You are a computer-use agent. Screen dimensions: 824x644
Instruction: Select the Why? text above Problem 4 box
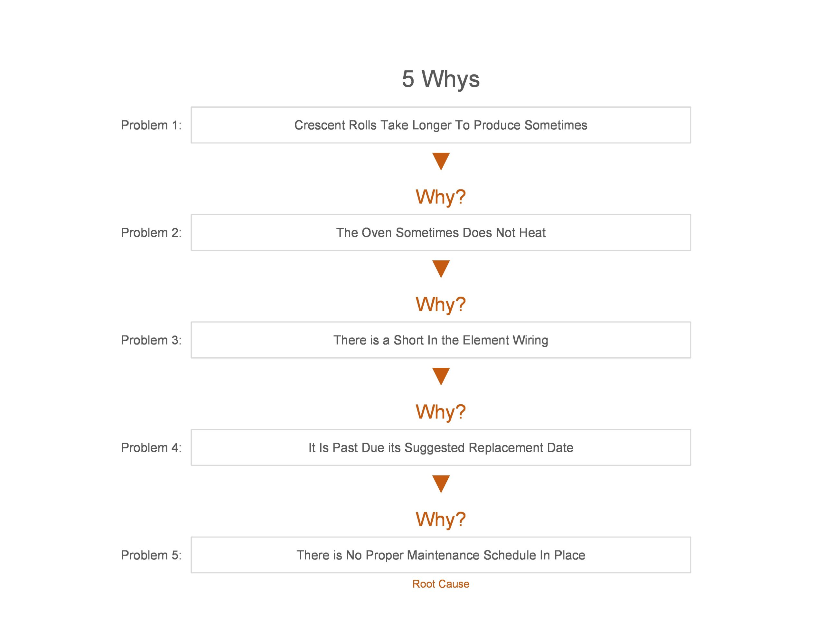(x=441, y=412)
